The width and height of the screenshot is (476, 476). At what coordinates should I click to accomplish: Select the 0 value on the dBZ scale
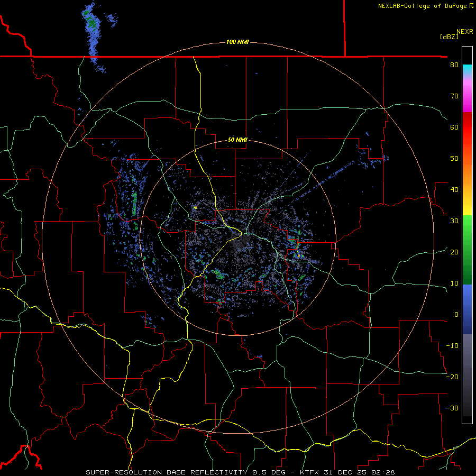pos(456,315)
